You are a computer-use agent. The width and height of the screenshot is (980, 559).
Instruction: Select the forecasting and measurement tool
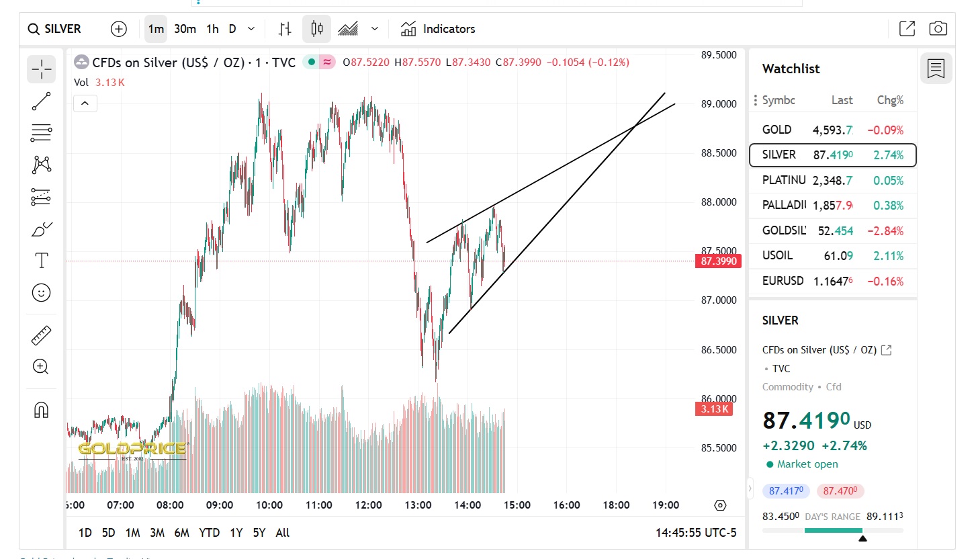coord(42,197)
